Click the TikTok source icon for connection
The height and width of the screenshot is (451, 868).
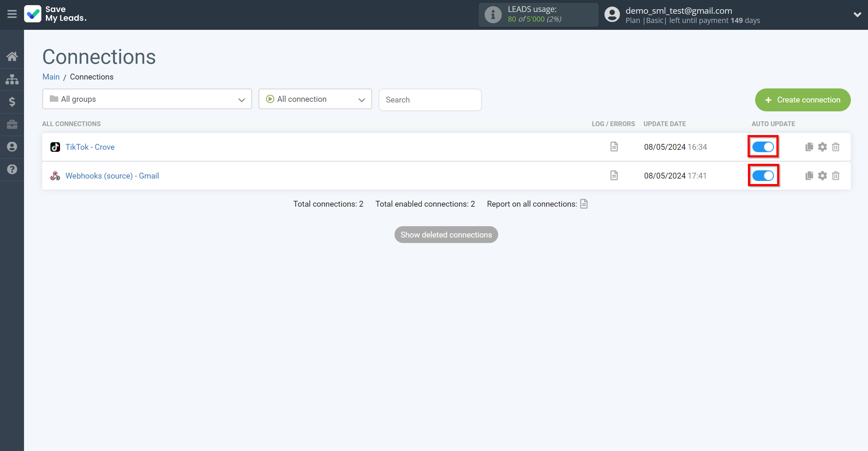[56, 146]
